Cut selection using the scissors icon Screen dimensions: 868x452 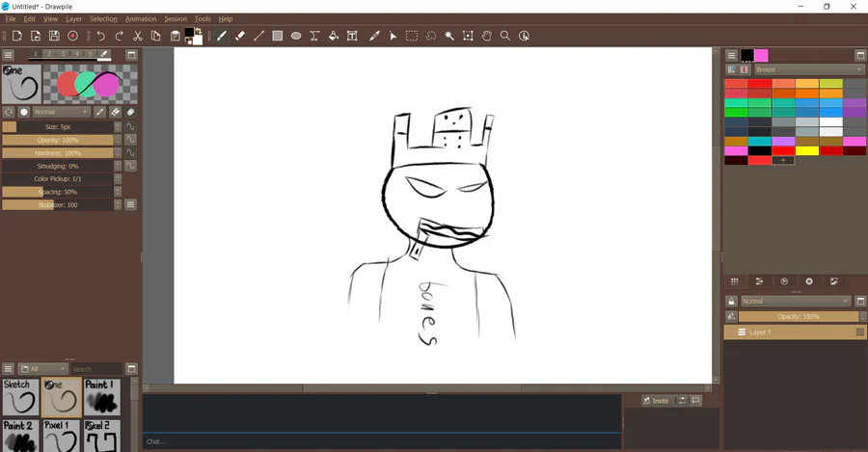(x=138, y=36)
